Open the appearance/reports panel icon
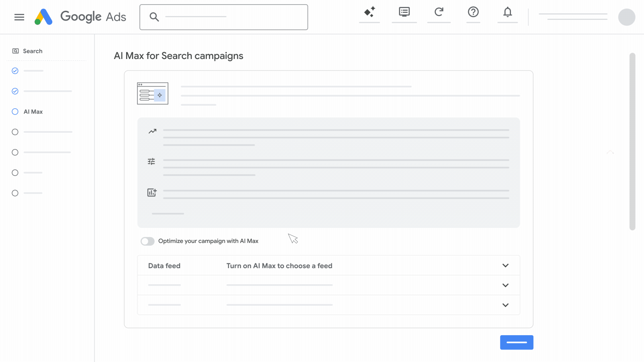Viewport: 644px width, 362px height. click(x=404, y=12)
